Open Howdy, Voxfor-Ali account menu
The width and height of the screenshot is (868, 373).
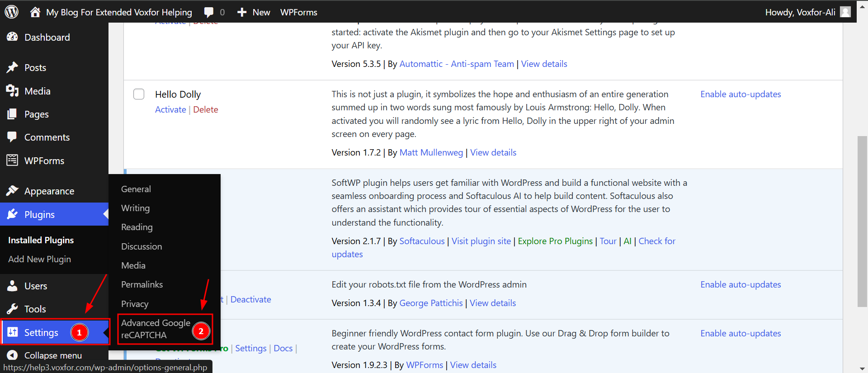pyautogui.click(x=800, y=12)
